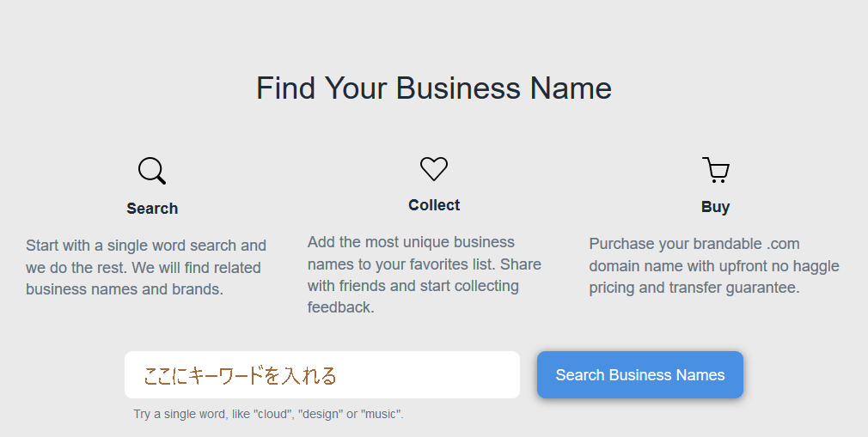Select the bold "Search" heading

tap(152, 209)
